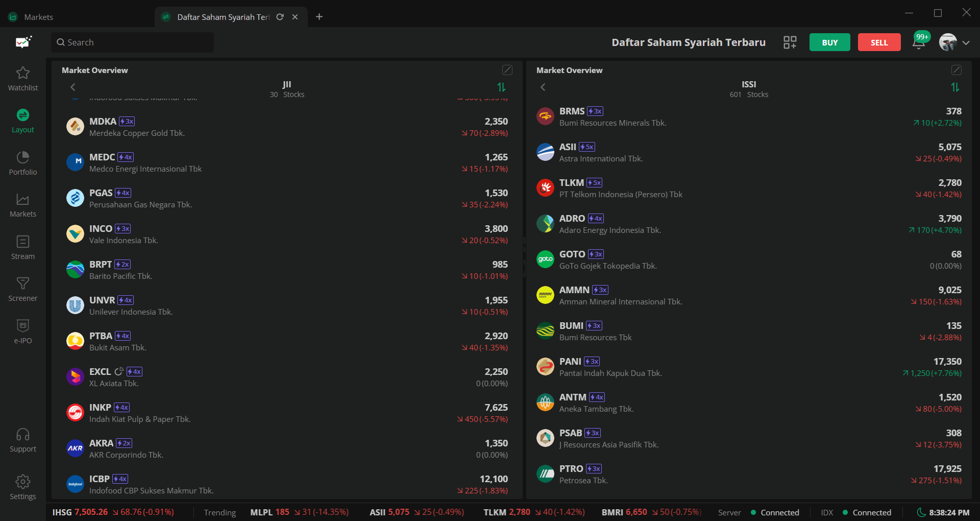The height and width of the screenshot is (521, 980).
Task: Toggle sort order in ISSI panel
Action: pos(955,87)
